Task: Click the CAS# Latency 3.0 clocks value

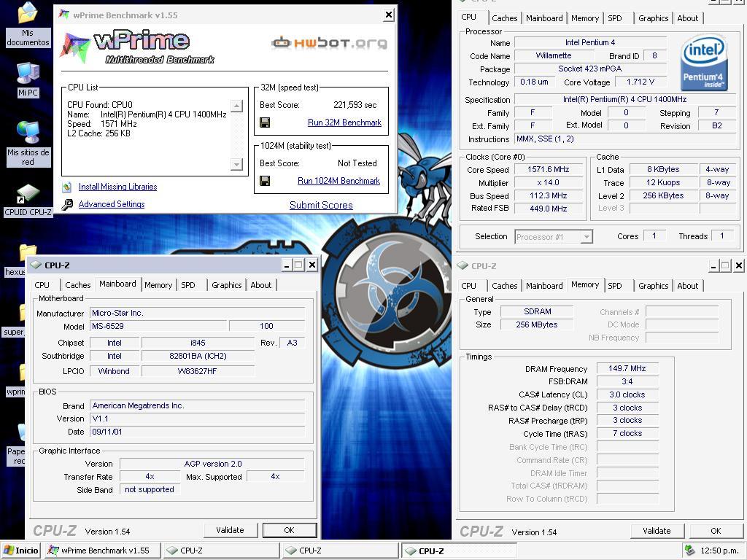Action: pyautogui.click(x=627, y=394)
